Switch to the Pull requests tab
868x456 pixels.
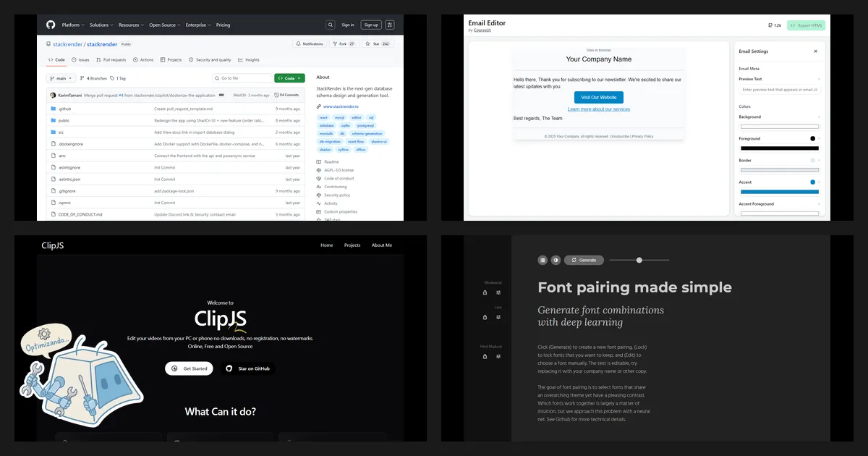coord(111,60)
